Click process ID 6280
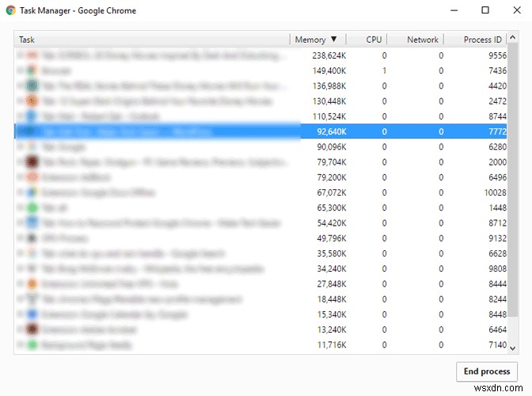 497,147
